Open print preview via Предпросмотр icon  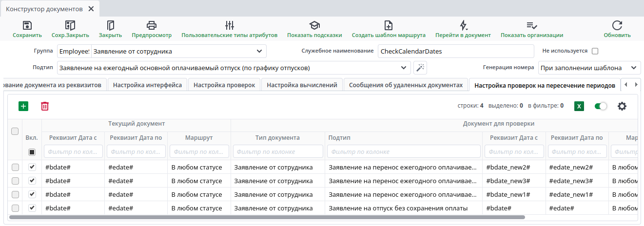(152, 26)
